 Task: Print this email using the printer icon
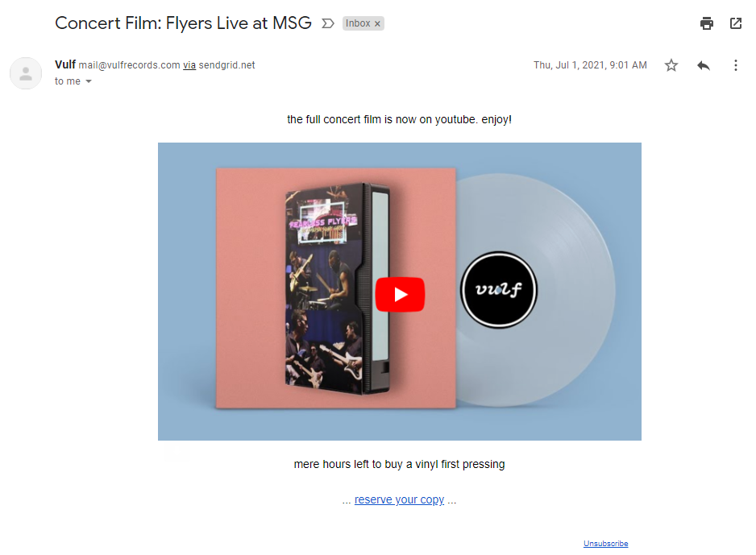pos(706,23)
